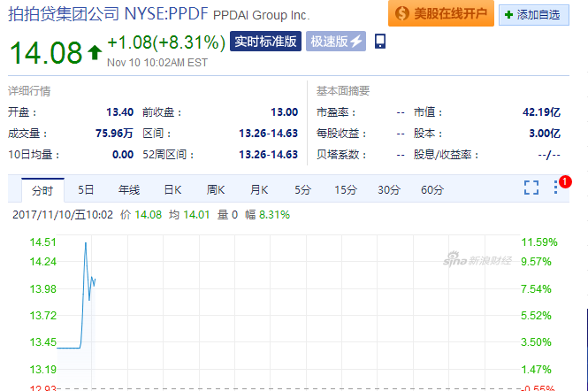Viewport: 588px width, 391px height.
Task: Click the 14.51 price axis label
Action: [x=42, y=242]
